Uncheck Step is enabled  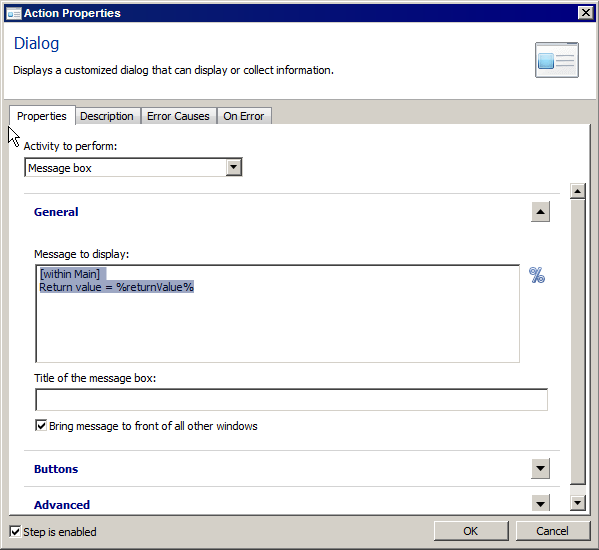pyautogui.click(x=15, y=531)
